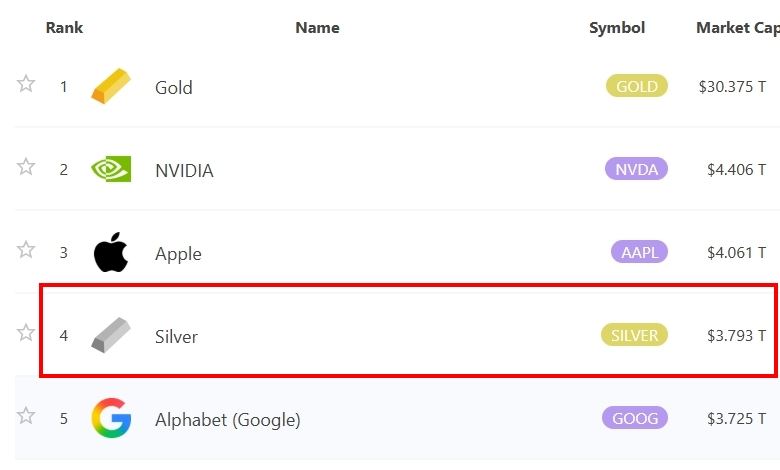The image size is (780, 470).
Task: Click the Silver bar icon
Action: pyautogui.click(x=111, y=335)
